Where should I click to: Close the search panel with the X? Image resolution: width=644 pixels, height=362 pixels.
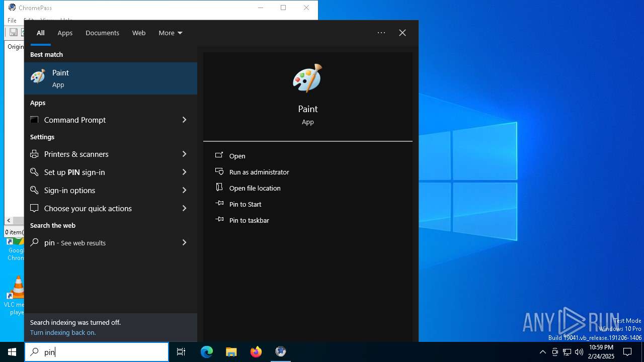pyautogui.click(x=403, y=33)
